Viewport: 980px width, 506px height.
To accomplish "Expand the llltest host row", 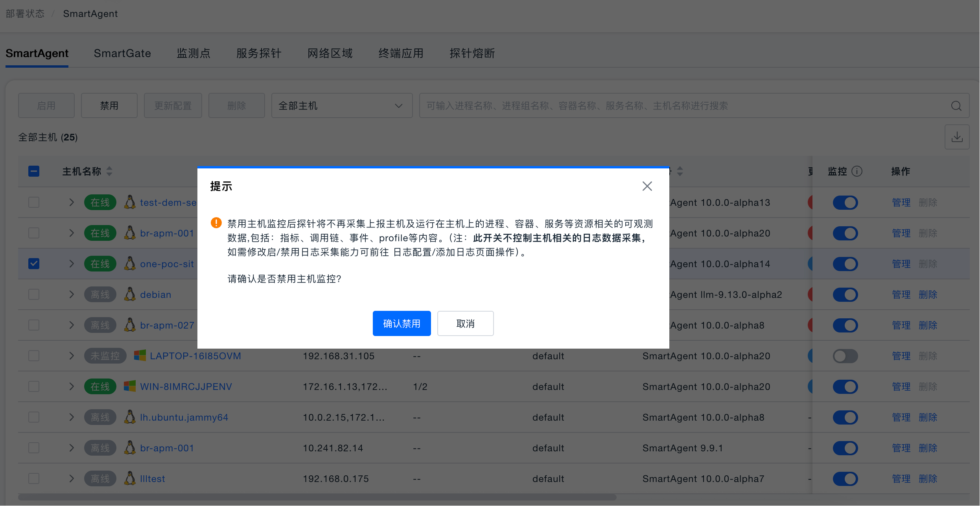I will point(71,478).
